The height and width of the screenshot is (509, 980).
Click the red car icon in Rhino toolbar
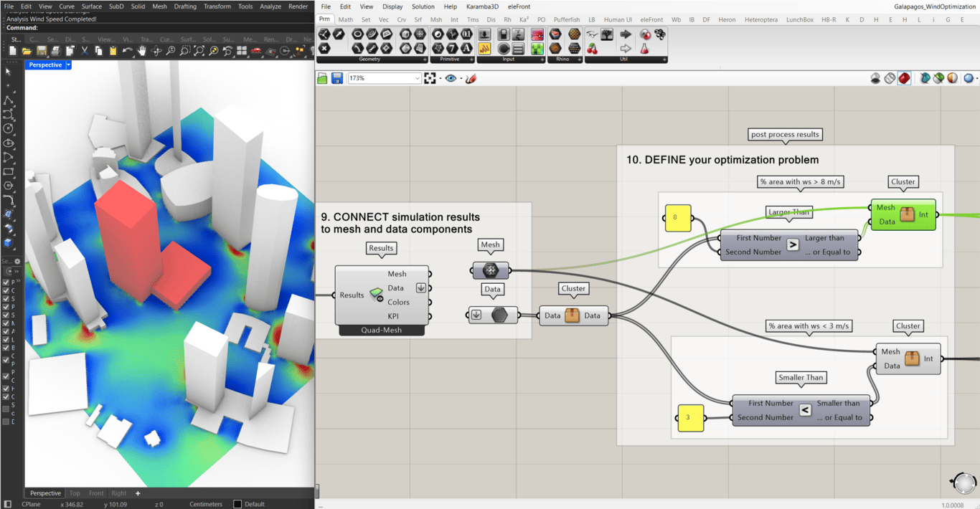pyautogui.click(x=256, y=51)
